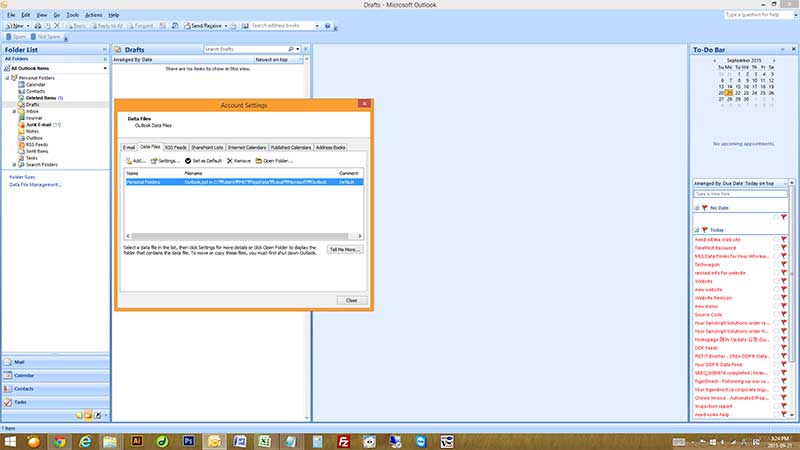The width and height of the screenshot is (800, 450).
Task: Click the search icon in Search Drafts box
Action: 291,49
